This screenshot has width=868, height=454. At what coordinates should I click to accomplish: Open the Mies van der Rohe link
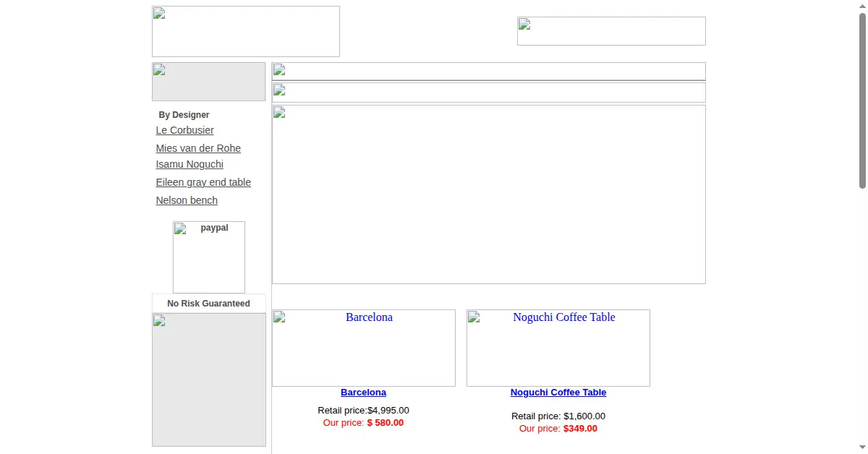click(x=198, y=148)
